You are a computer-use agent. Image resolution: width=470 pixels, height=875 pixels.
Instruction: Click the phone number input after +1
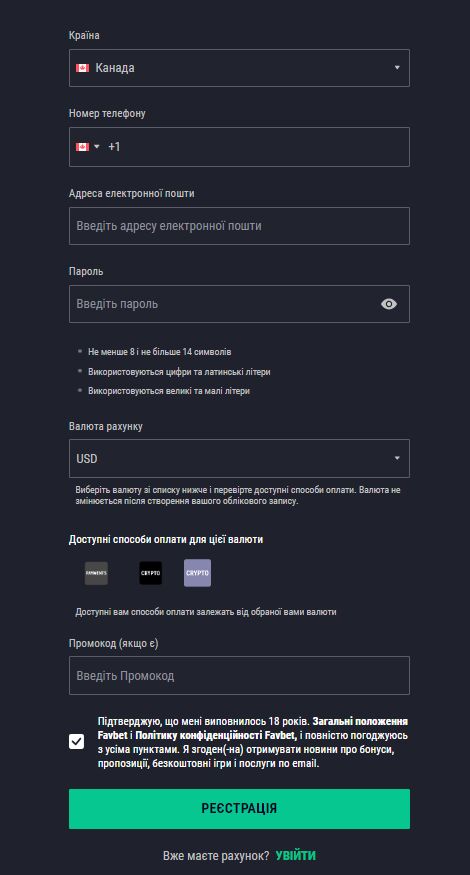262,147
